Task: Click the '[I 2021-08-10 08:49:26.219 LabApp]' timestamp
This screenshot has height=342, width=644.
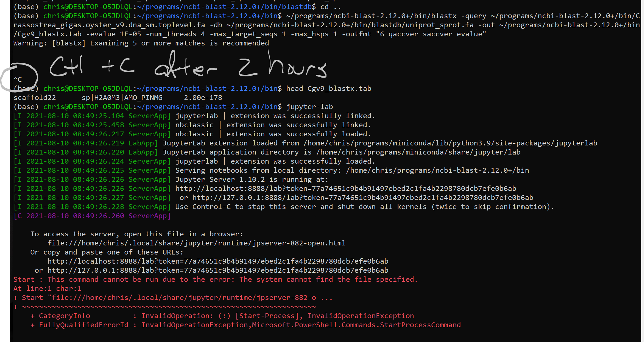Action: [86, 143]
